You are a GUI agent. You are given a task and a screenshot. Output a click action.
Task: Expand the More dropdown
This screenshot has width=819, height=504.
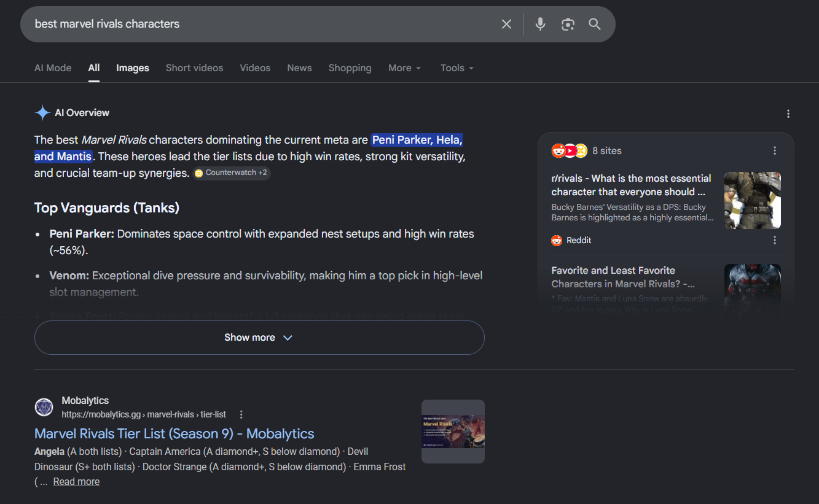click(x=404, y=68)
